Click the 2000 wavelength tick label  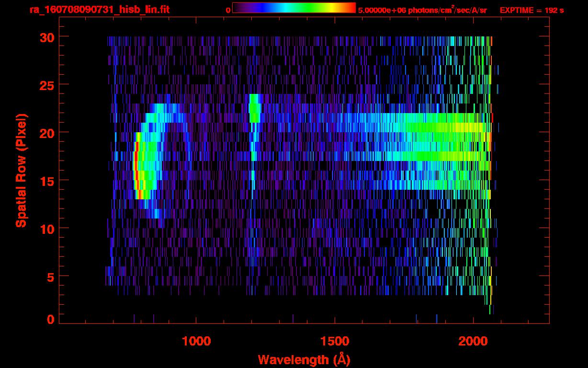point(473,341)
